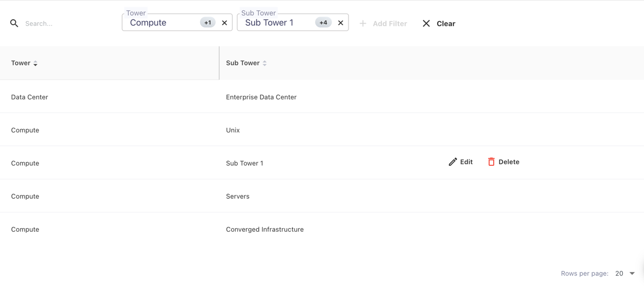Screen dimensions: 644x290
Task: Select the Converged Infrastructure row
Action: coord(265,229)
